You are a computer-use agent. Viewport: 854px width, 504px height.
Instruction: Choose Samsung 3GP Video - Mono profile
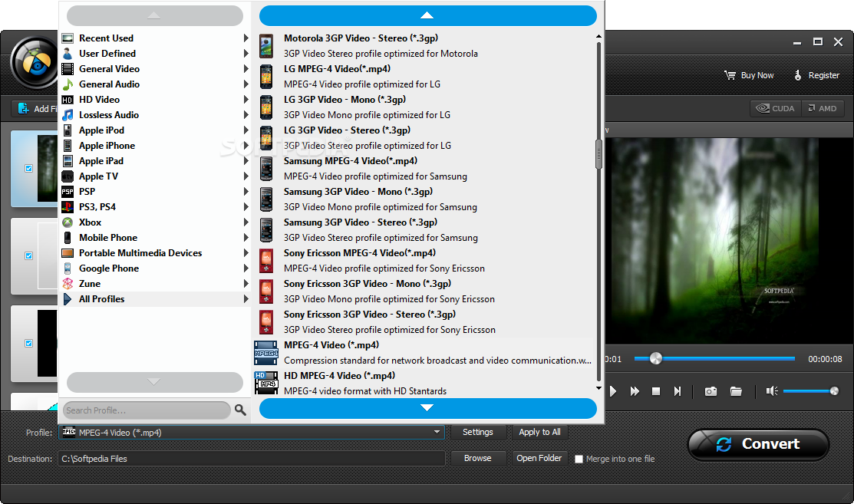[x=425, y=199]
